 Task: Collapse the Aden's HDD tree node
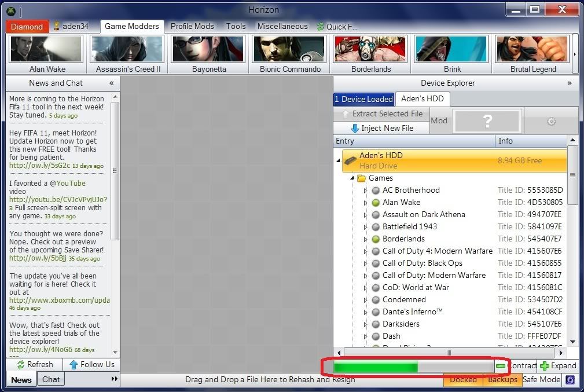tap(338, 160)
